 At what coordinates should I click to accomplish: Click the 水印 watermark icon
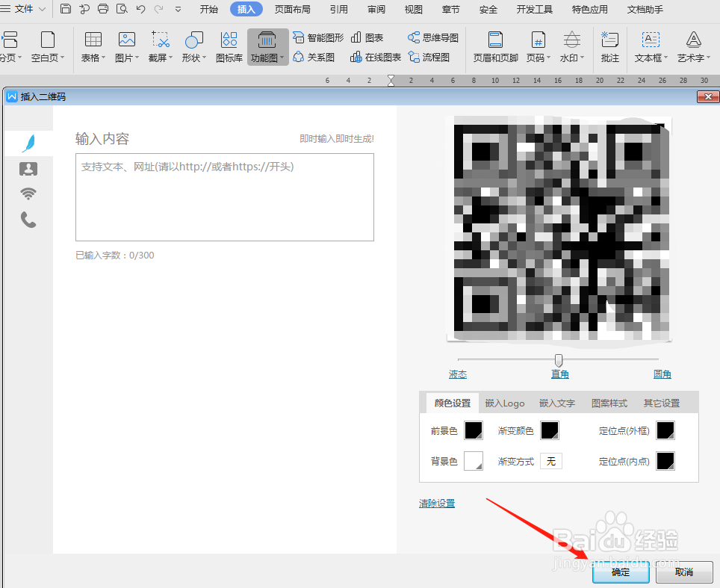point(571,40)
